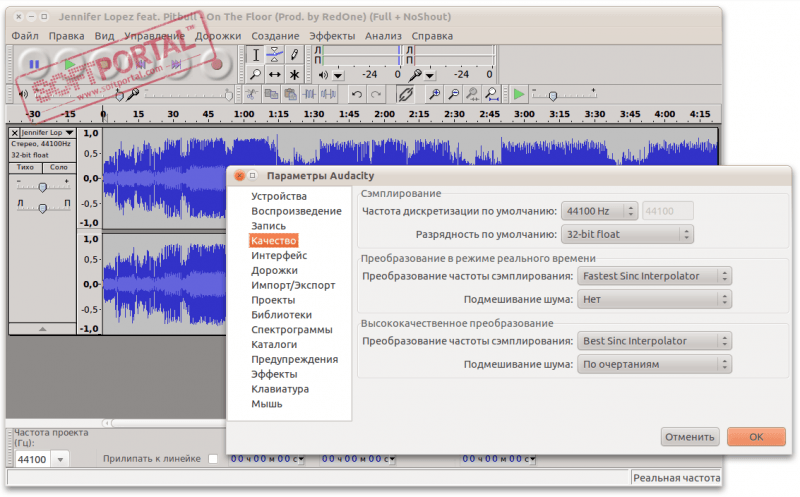Select Интерфейс in the preferences list
The width and height of the screenshot is (800, 497).
[x=279, y=255]
